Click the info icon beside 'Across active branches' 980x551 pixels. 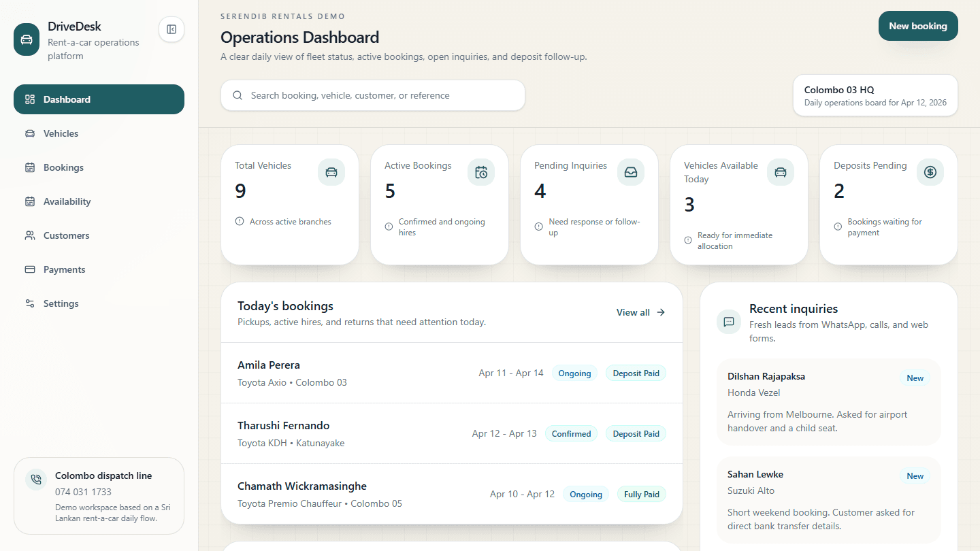(x=240, y=221)
